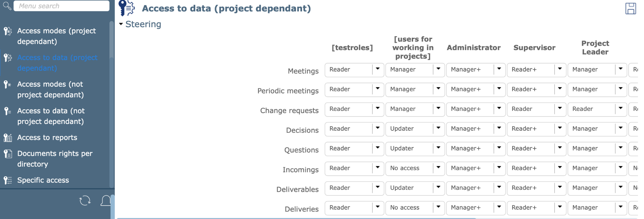Click the Documents rights per directory icon

(x=8, y=154)
